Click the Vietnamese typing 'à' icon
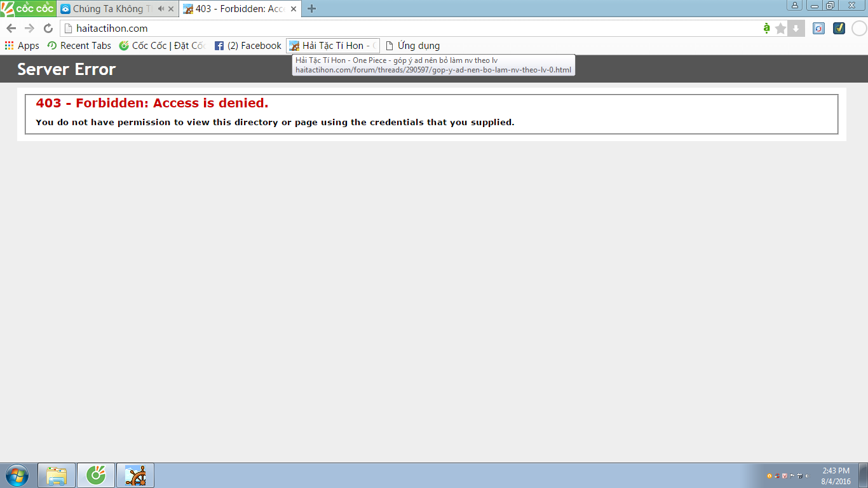 tap(766, 28)
